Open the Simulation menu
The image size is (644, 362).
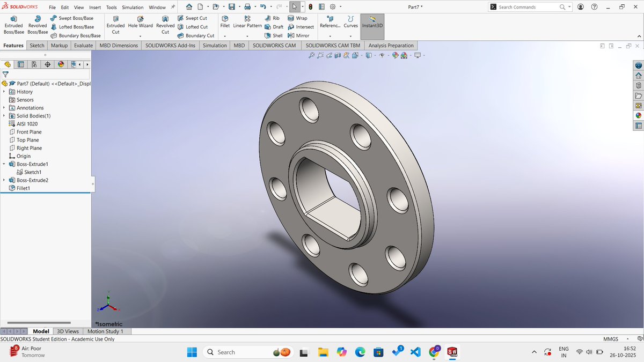coord(133,8)
